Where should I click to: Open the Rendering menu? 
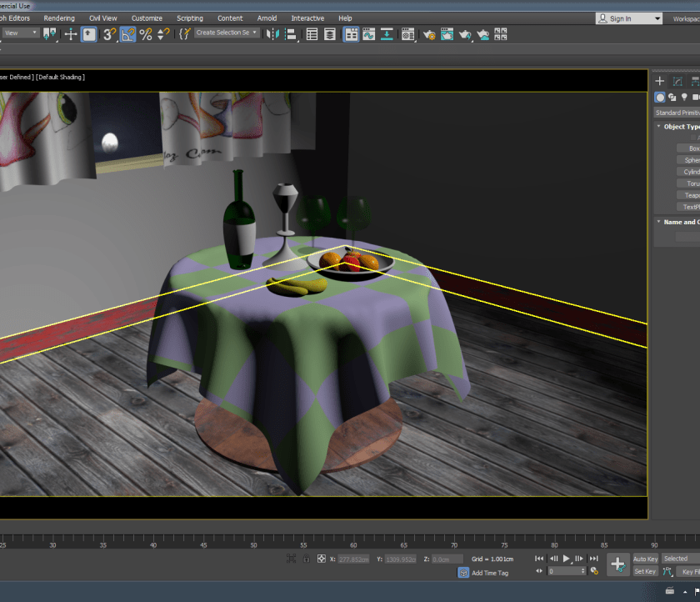(58, 18)
